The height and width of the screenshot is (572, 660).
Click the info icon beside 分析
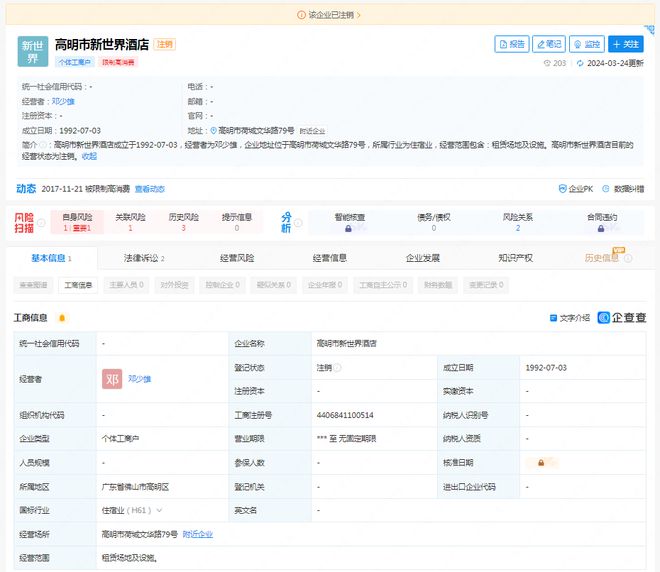pyautogui.click(x=298, y=223)
